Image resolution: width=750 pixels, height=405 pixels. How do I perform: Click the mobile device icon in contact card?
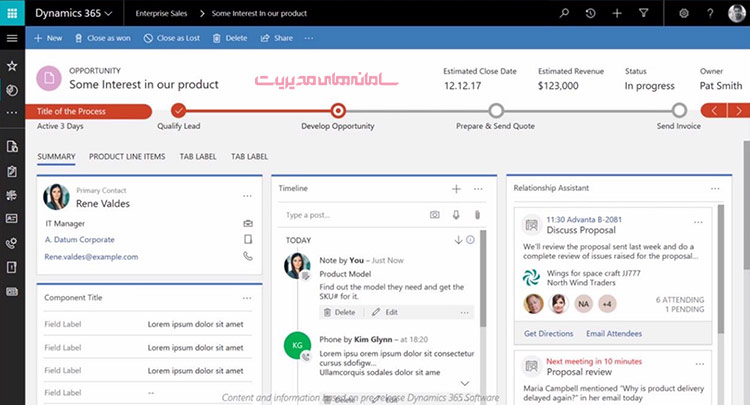tap(248, 239)
